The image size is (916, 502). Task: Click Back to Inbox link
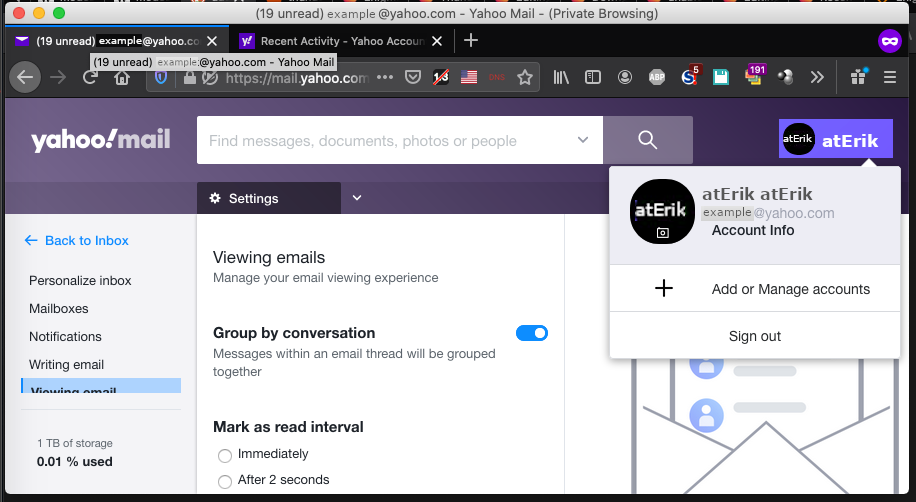click(x=77, y=241)
